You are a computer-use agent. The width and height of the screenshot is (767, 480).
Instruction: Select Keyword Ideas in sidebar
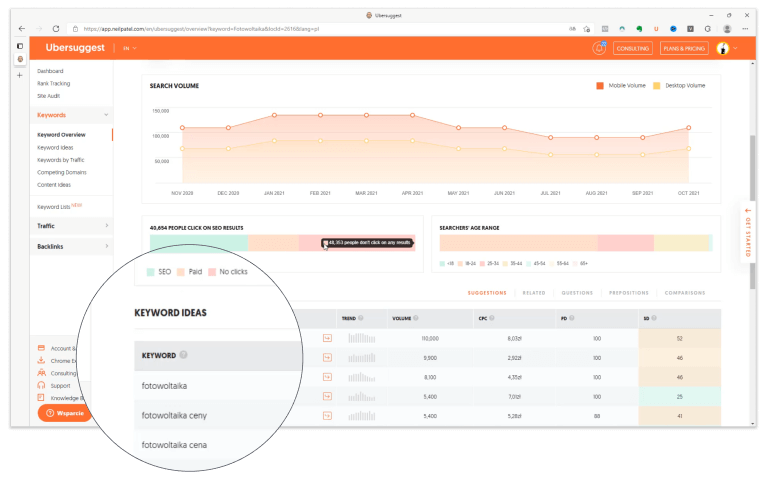pos(55,147)
